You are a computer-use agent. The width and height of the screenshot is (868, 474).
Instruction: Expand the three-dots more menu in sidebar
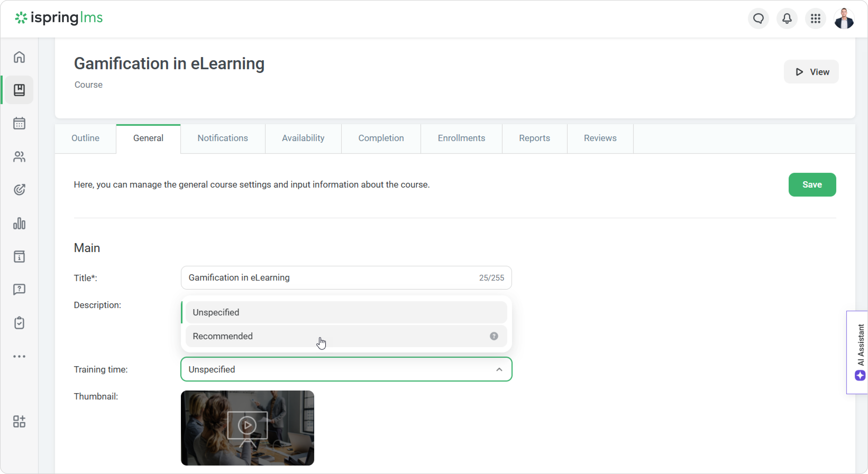tap(19, 356)
